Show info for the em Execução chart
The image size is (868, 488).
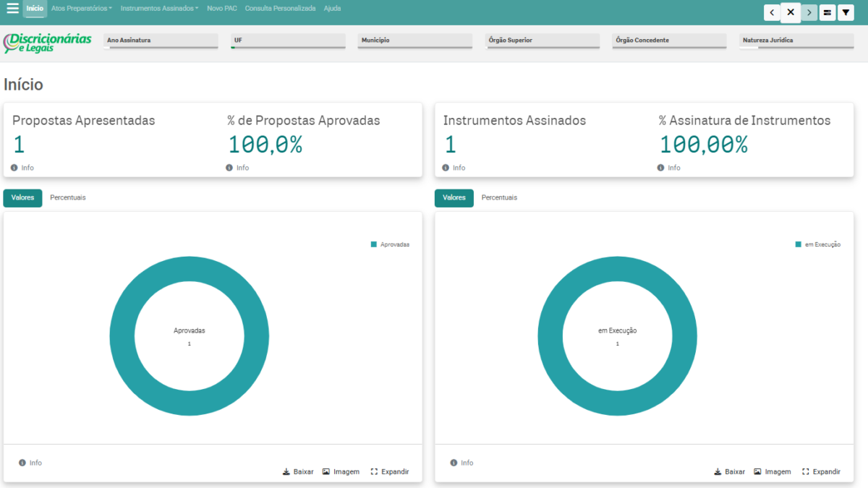tap(461, 463)
